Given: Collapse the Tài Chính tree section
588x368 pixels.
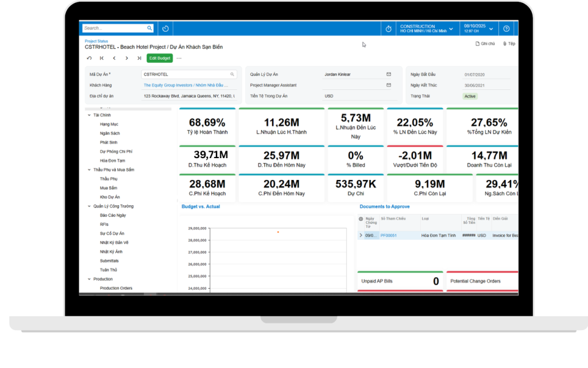Looking at the screenshot, I should (89, 115).
